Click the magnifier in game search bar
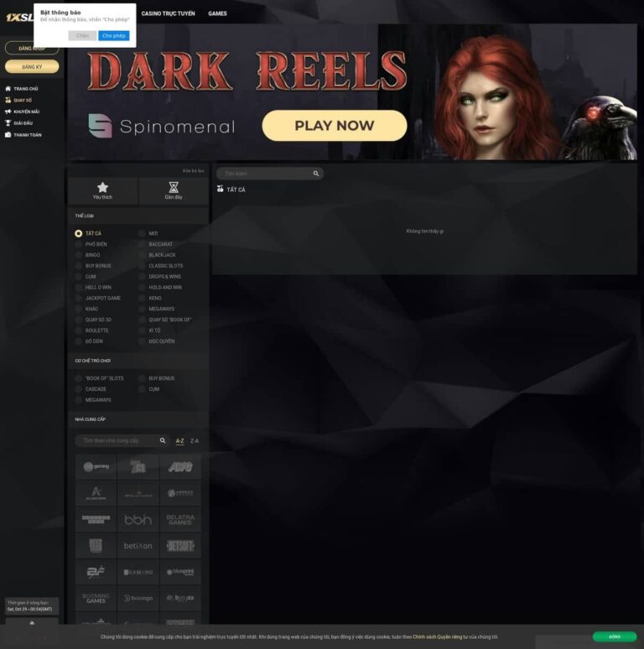Viewport: 644px width, 649px height. (x=316, y=174)
